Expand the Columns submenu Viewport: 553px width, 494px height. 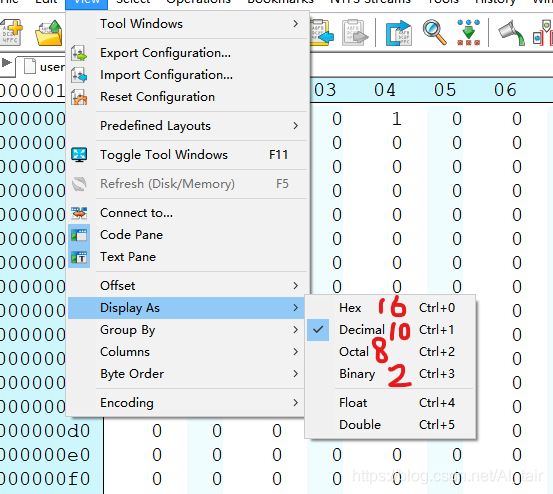click(x=186, y=352)
